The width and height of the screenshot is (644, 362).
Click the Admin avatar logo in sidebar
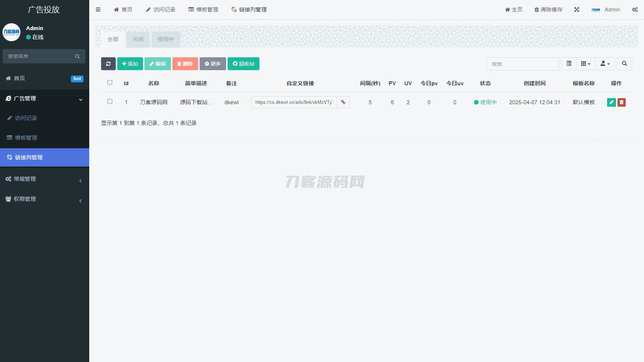click(11, 32)
